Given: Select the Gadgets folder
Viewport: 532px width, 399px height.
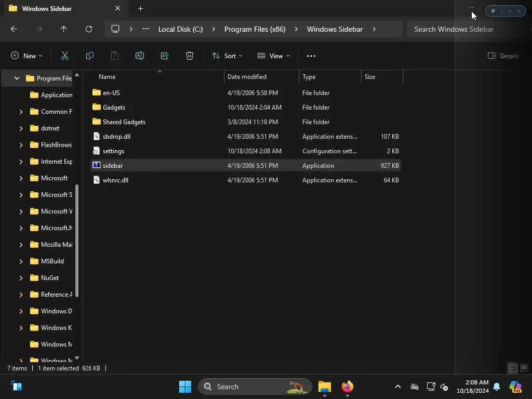Looking at the screenshot, I should [246, 107].
